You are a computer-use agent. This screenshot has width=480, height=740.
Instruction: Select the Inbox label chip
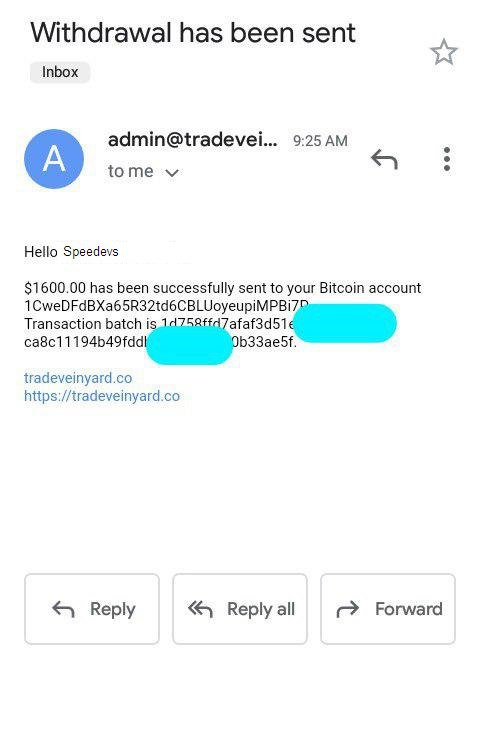pos(60,72)
